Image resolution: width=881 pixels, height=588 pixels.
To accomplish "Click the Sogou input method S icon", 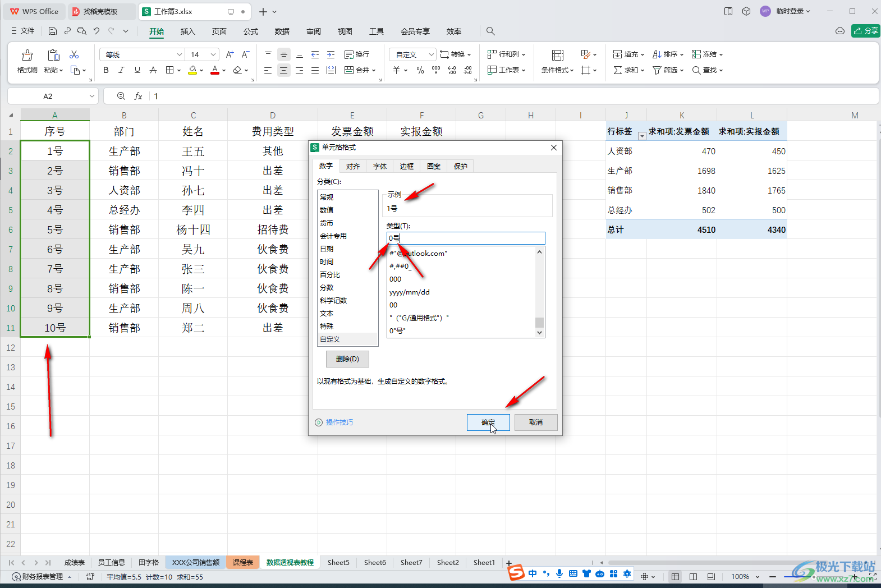I will coord(516,573).
